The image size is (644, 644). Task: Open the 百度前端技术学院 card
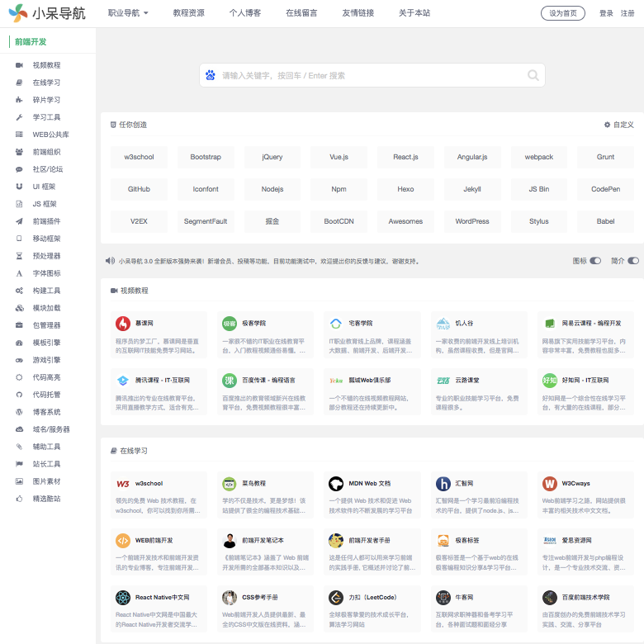585,608
